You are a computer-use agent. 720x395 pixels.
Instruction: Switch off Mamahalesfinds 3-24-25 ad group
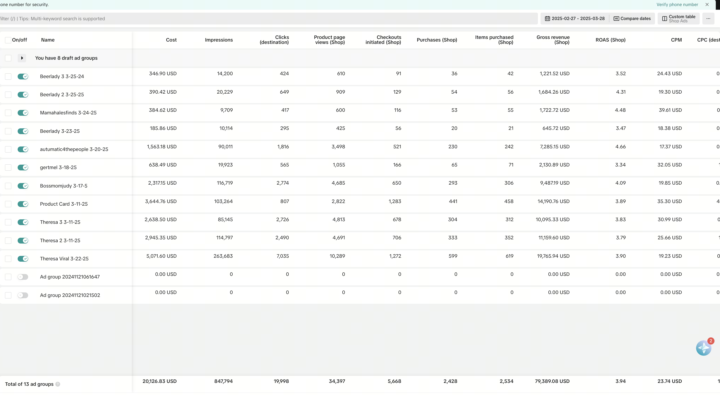click(x=23, y=113)
